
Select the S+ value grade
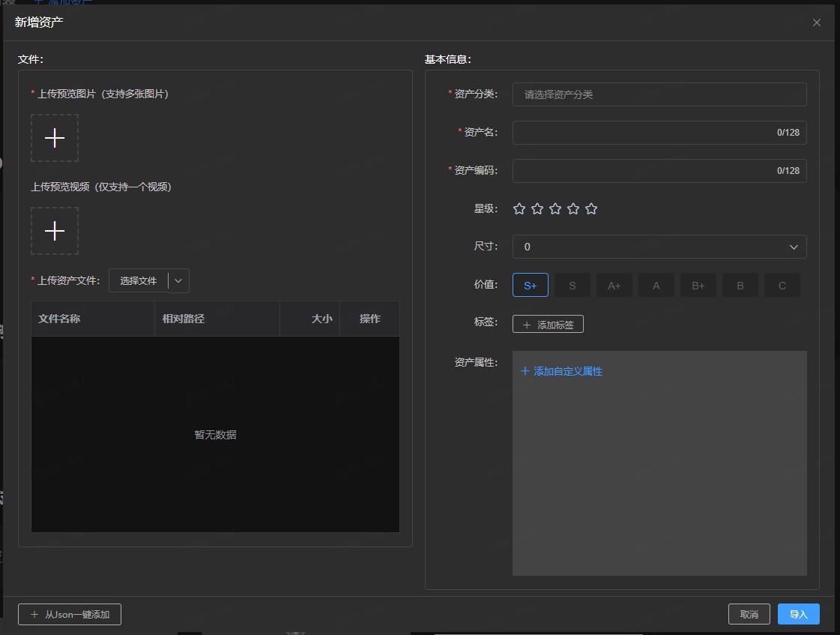(531, 285)
